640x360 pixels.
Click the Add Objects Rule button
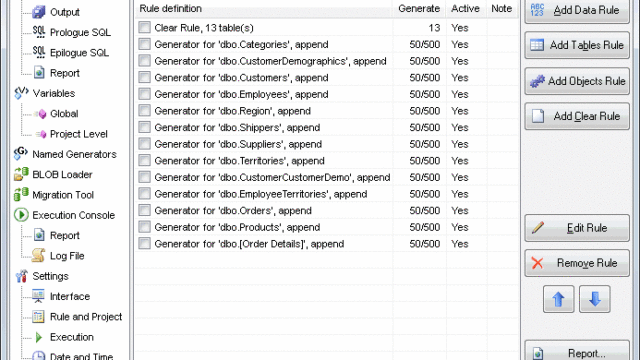pyautogui.click(x=577, y=81)
